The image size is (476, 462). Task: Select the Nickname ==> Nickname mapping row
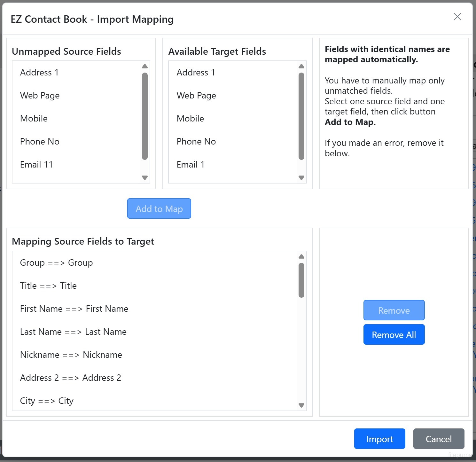[x=71, y=355]
